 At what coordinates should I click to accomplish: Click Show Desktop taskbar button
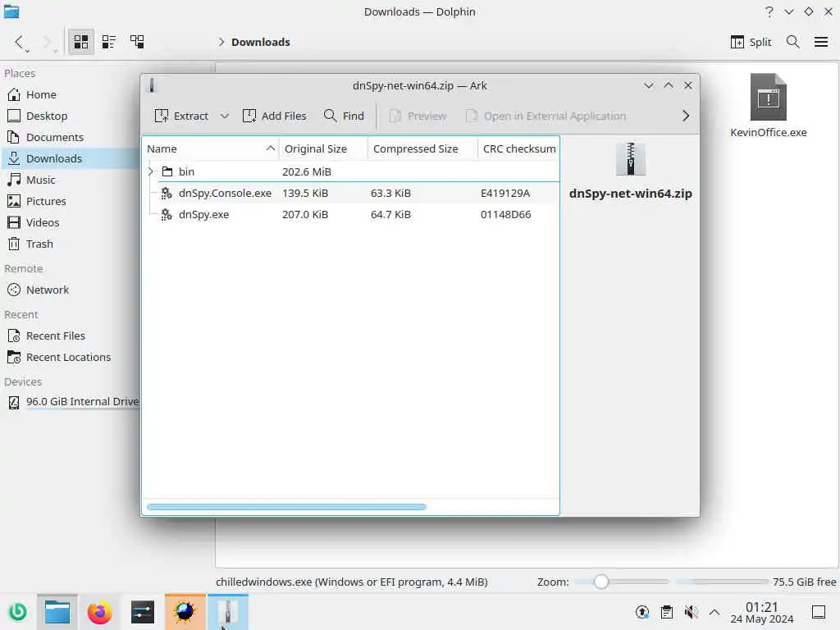[819, 612]
